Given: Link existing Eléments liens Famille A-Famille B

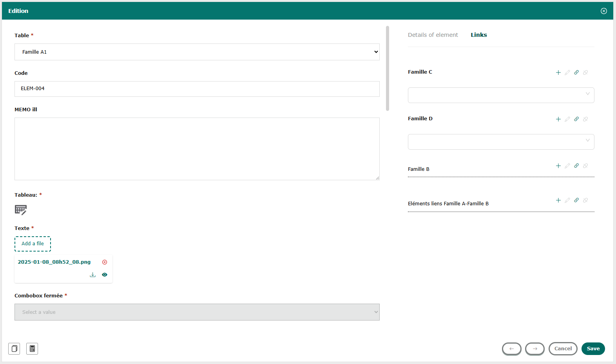Looking at the screenshot, I should click(576, 200).
